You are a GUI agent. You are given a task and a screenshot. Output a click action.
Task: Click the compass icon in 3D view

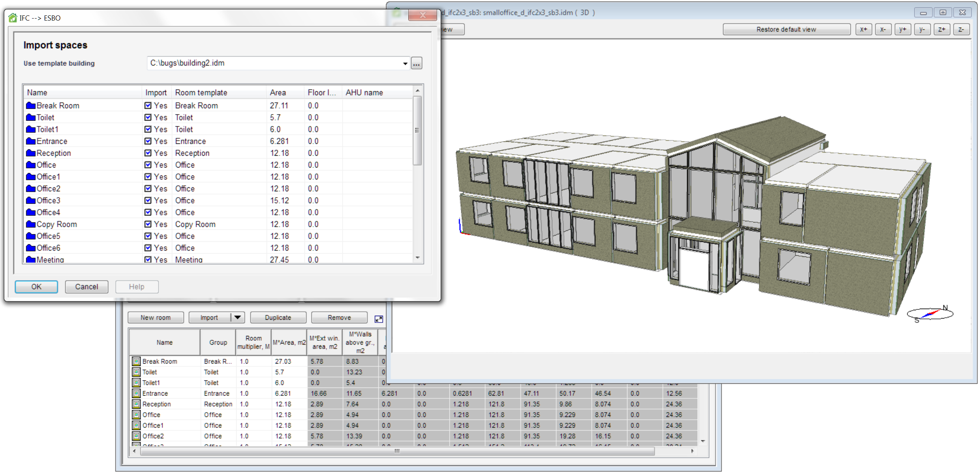[930, 314]
